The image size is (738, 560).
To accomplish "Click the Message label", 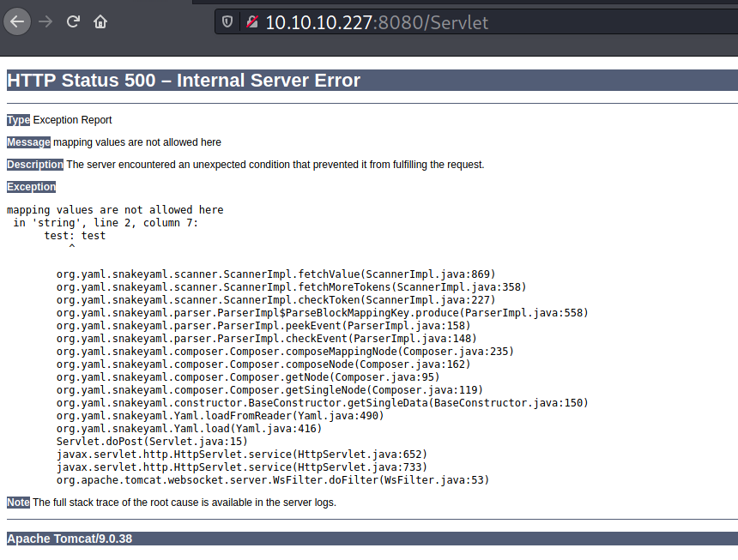I will pyautogui.click(x=28, y=142).
